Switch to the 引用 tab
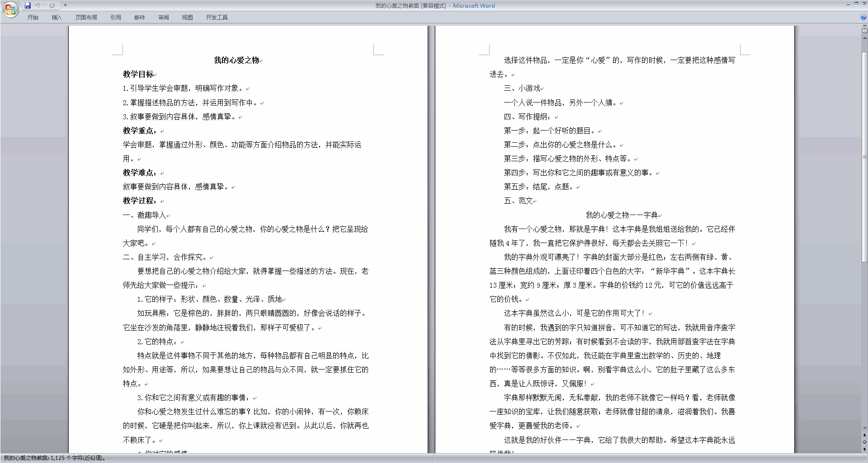 tap(116, 18)
